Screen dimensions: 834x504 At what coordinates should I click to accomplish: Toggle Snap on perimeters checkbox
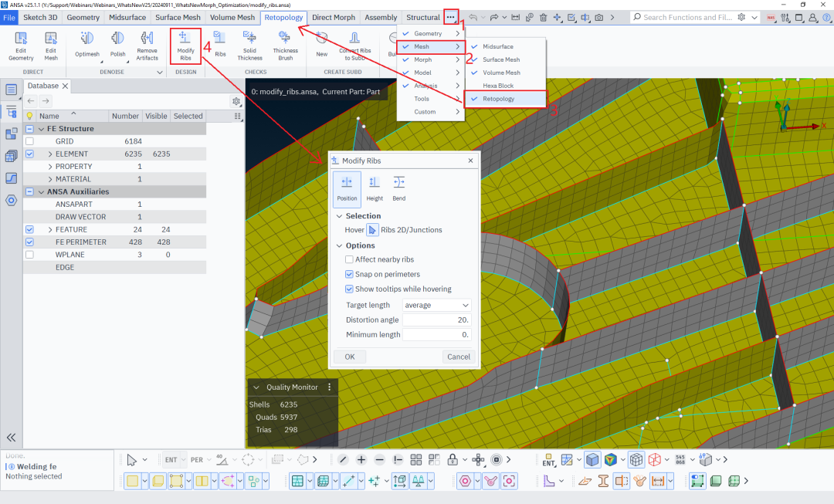pos(349,274)
